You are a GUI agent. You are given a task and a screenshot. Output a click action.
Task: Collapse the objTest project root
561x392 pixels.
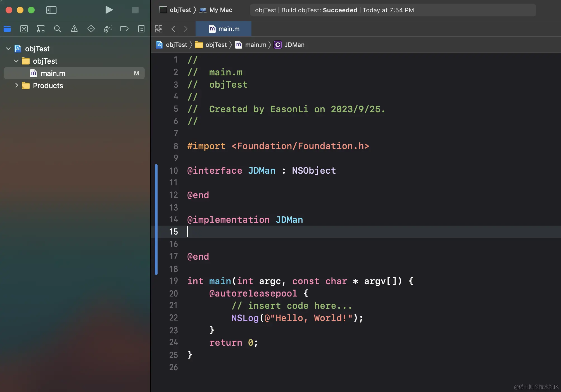8,49
